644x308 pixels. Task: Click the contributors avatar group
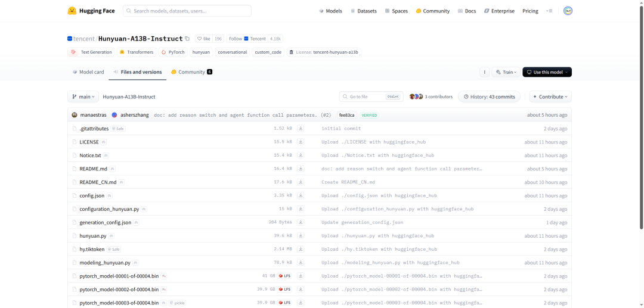tap(416, 97)
